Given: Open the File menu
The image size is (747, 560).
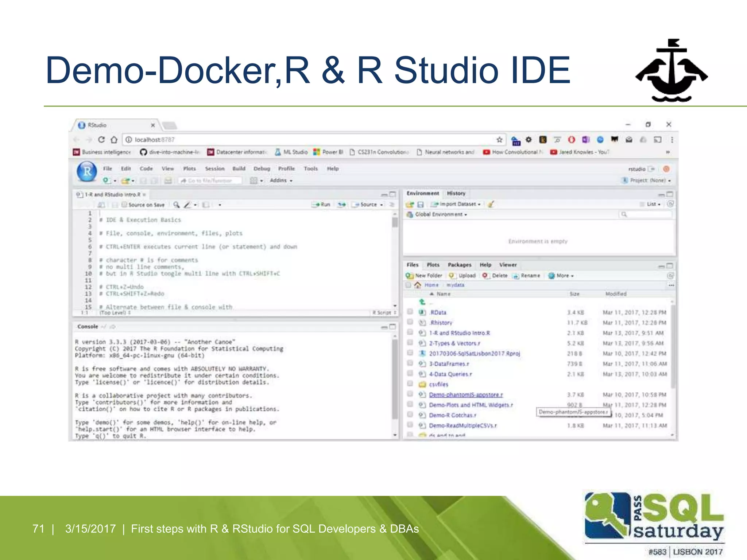Looking at the screenshot, I should (108, 168).
